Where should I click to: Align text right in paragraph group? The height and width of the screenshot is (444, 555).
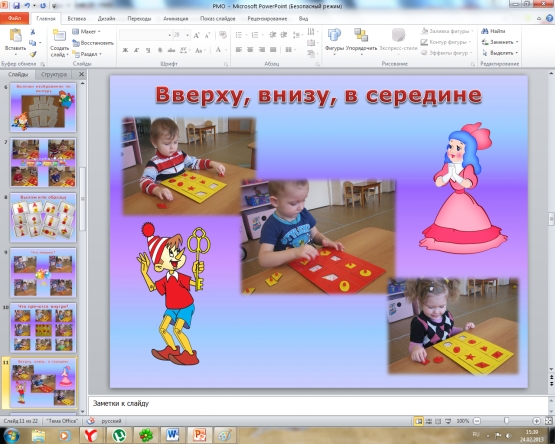click(x=262, y=50)
